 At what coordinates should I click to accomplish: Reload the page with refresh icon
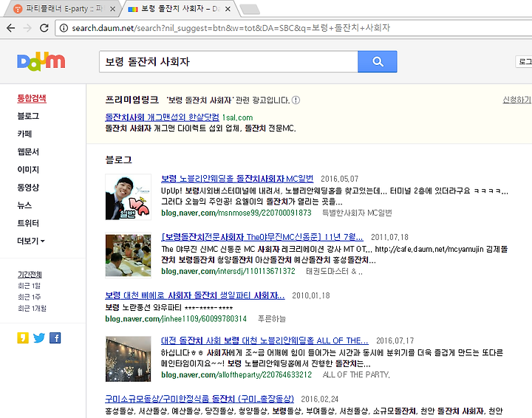point(44,28)
